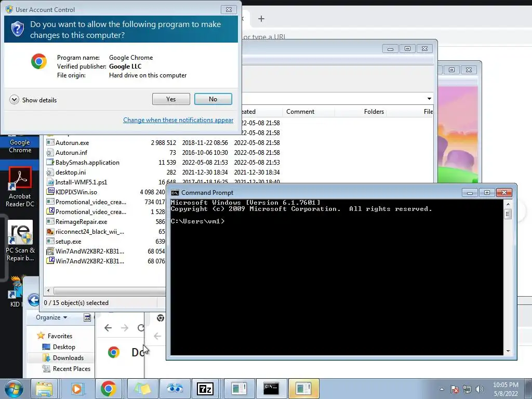Open googly eyes app in taskbar

175,389
